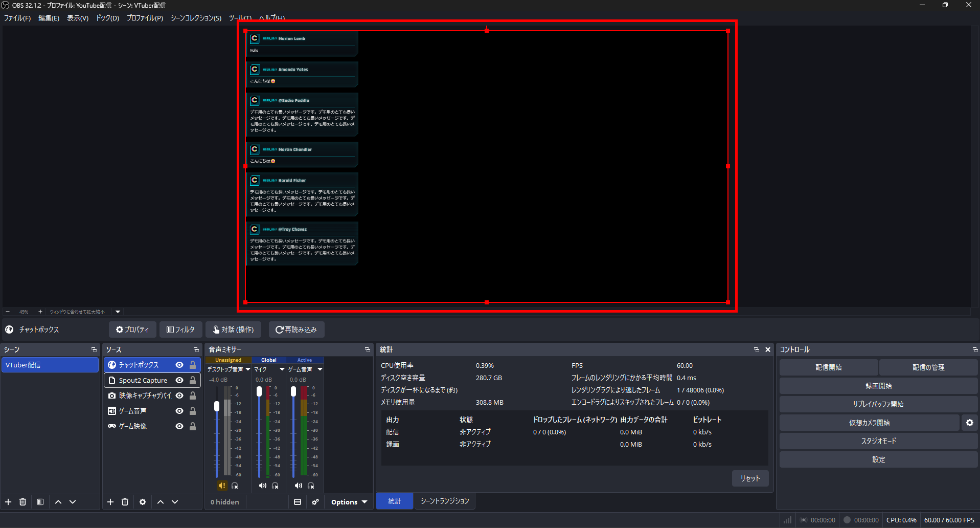980x528 pixels.
Task: Move source down arrow in Sources panel
Action: [x=175, y=502]
